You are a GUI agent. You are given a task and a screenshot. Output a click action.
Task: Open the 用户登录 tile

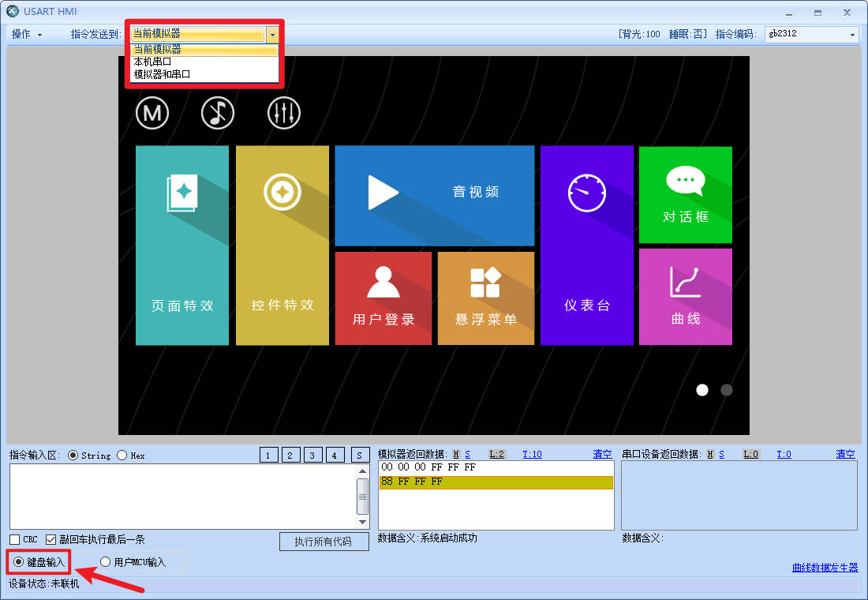(383, 298)
